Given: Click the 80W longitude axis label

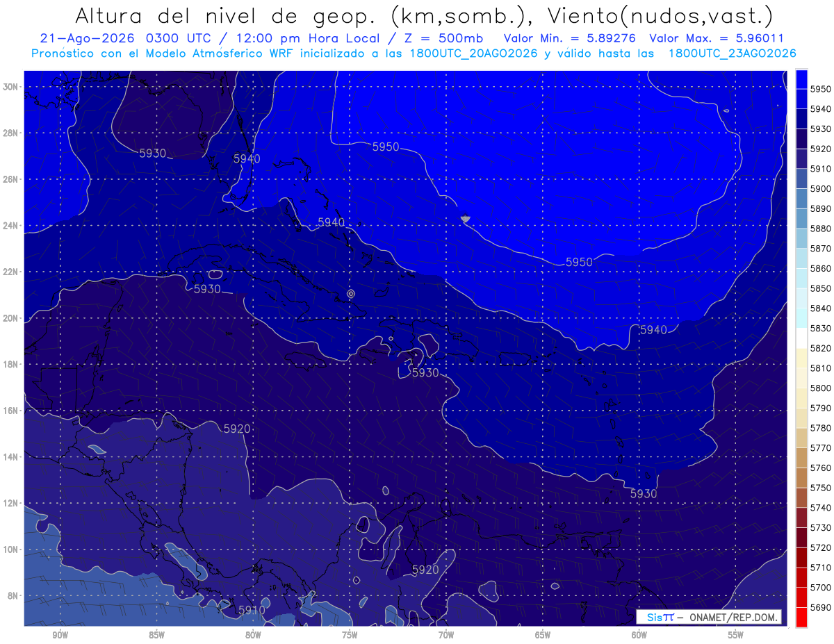Looking at the screenshot, I should [253, 635].
